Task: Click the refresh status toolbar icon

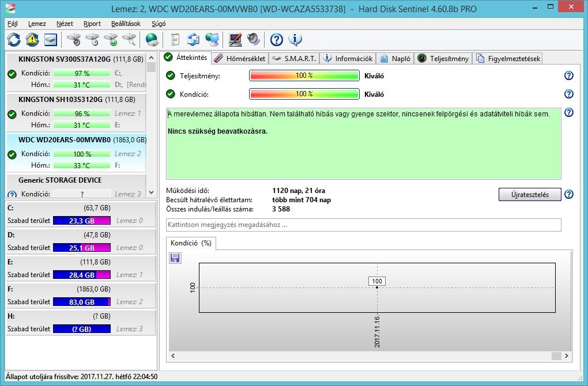Action: pyautogui.click(x=14, y=39)
